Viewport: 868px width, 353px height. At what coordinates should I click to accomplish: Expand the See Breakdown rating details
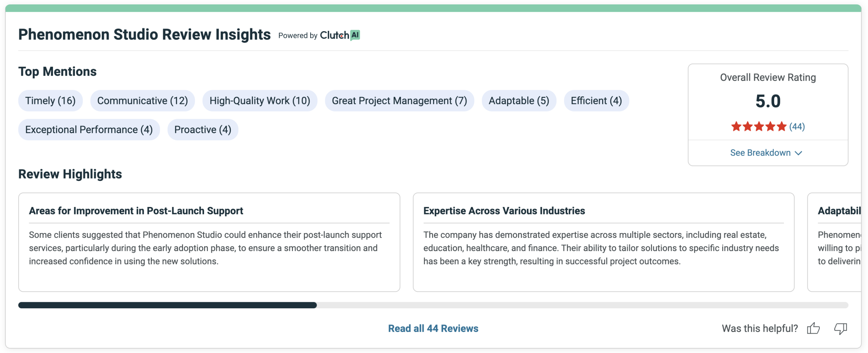pos(766,153)
